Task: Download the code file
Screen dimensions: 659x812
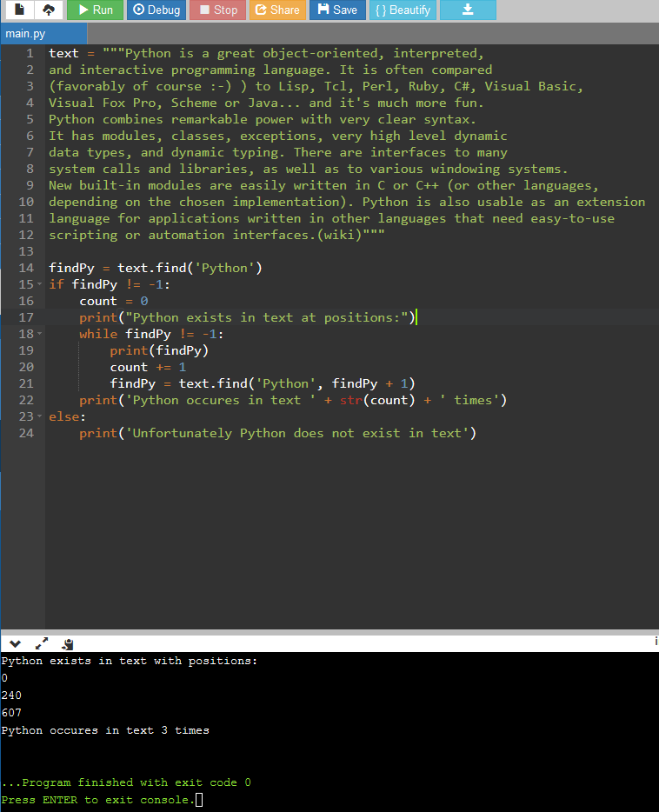Action: pyautogui.click(x=468, y=10)
